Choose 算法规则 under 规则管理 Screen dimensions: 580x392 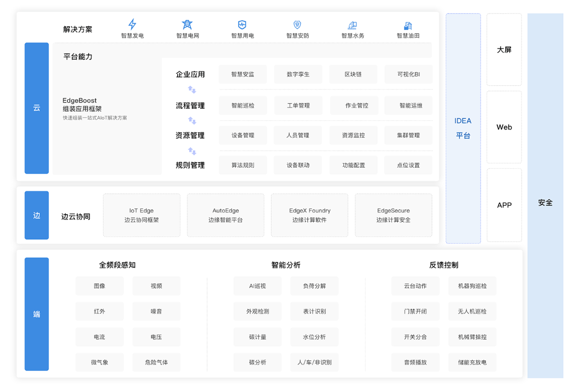tap(243, 165)
